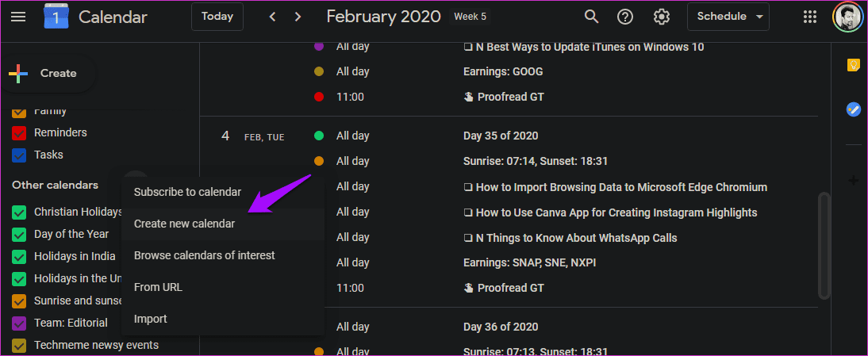
Task: Open the Schedule view dropdown
Action: point(728,17)
